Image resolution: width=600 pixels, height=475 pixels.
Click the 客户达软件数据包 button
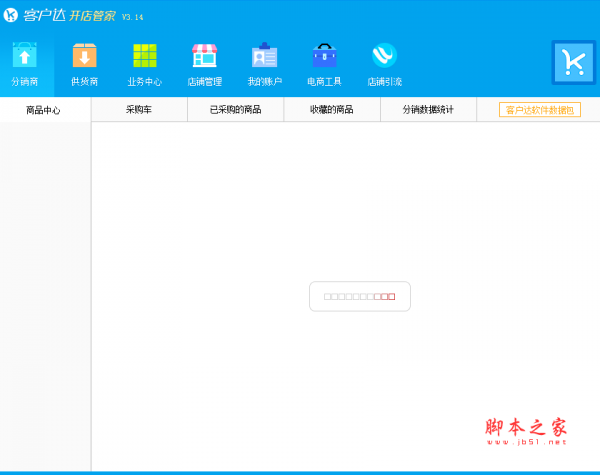point(539,110)
